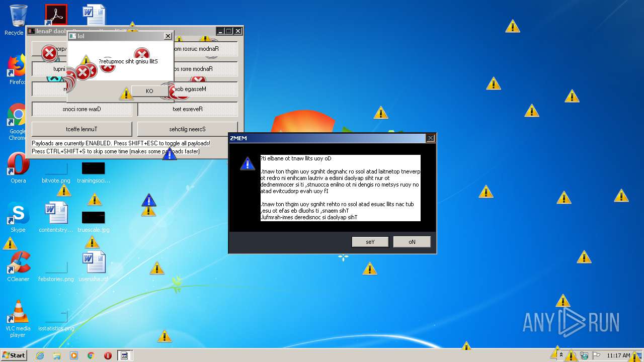Toggle the 'txet esreveR' payload
Screen dimensions: 644x362
pyautogui.click(x=188, y=109)
